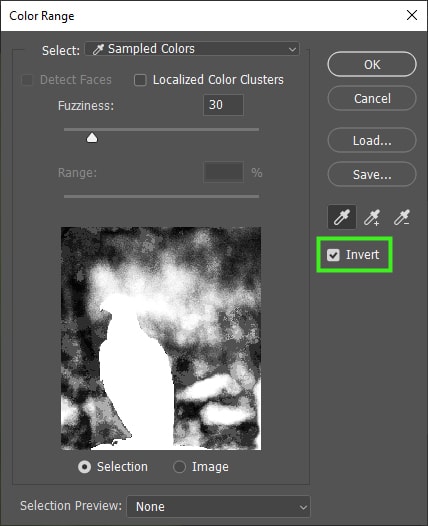
Task: Close the Color Range dialog
Action: tap(412, 15)
